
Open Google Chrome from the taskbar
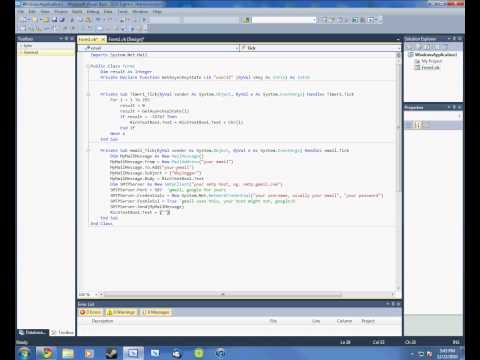(47, 353)
